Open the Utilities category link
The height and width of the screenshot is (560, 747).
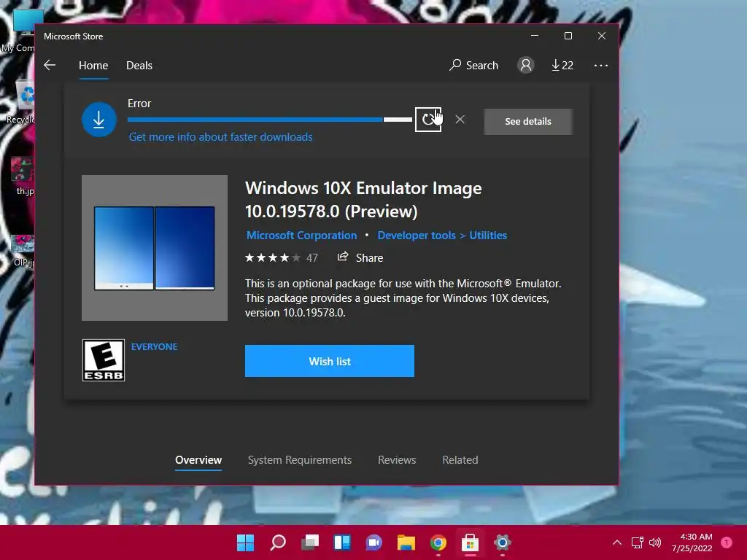[488, 236]
